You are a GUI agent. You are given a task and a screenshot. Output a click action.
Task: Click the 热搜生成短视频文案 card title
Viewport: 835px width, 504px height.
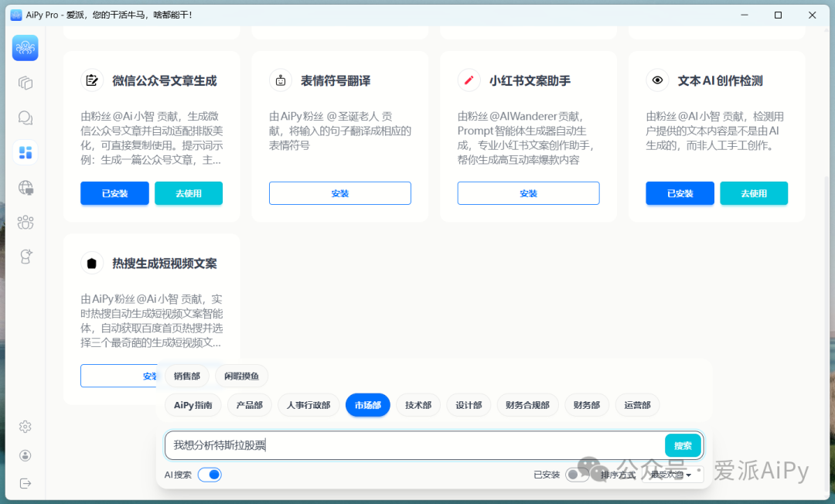coord(165,264)
